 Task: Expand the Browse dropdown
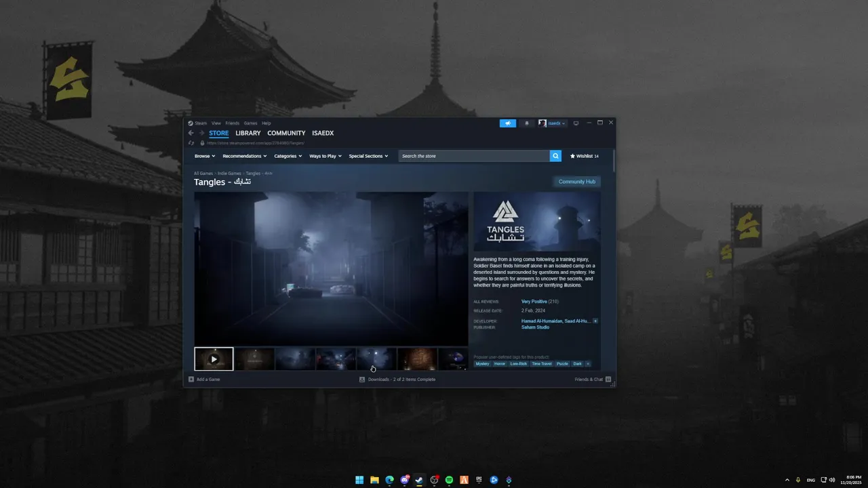click(x=205, y=156)
